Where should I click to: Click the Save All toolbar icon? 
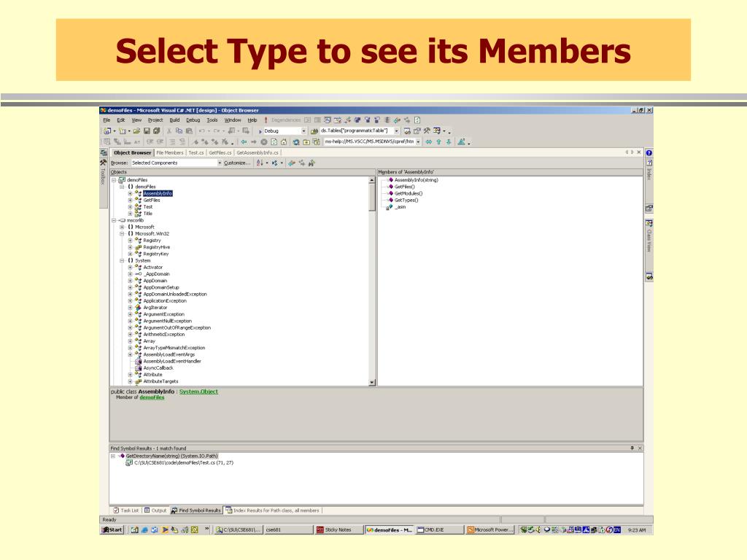tap(156, 131)
